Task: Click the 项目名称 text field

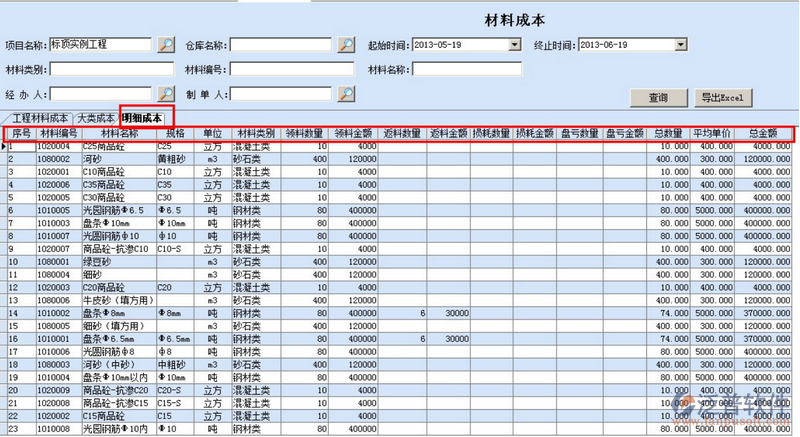Action: [99, 45]
